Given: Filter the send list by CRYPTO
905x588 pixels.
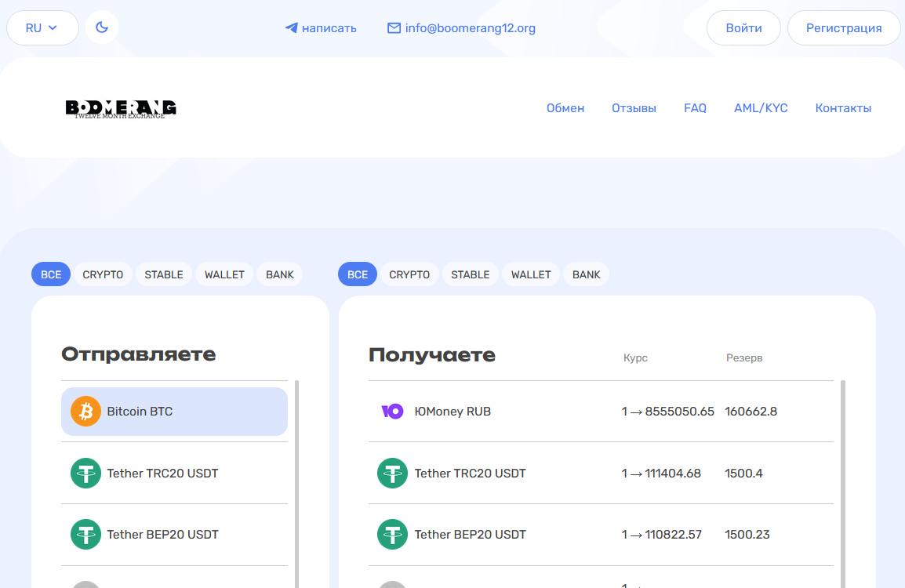Looking at the screenshot, I should tap(103, 274).
